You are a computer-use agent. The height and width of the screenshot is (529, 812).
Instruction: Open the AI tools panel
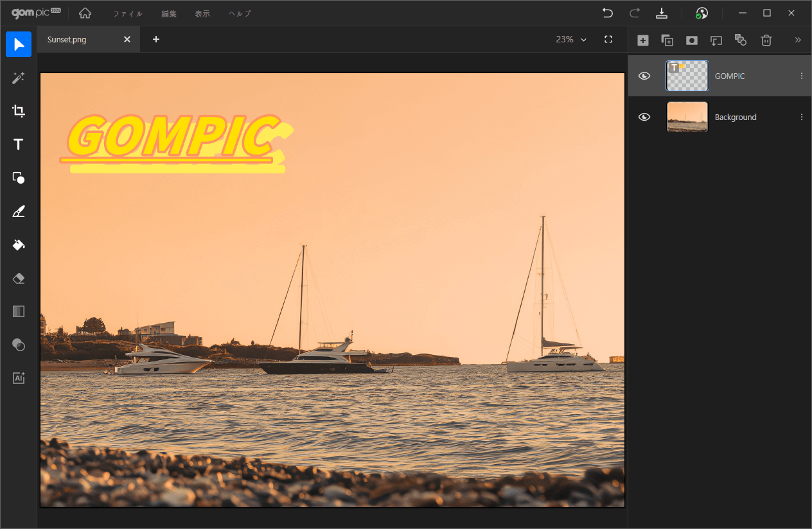(x=19, y=378)
